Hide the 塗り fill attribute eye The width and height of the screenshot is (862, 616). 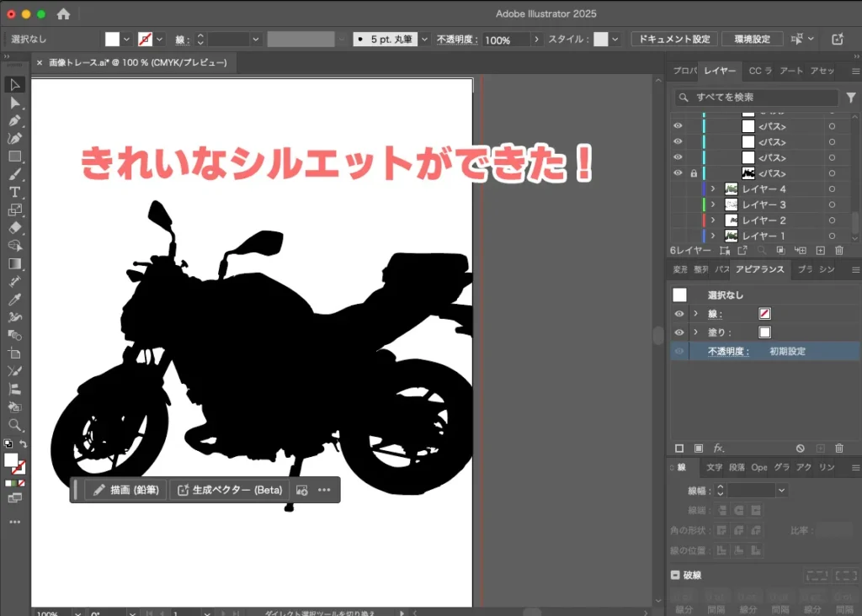tap(679, 332)
